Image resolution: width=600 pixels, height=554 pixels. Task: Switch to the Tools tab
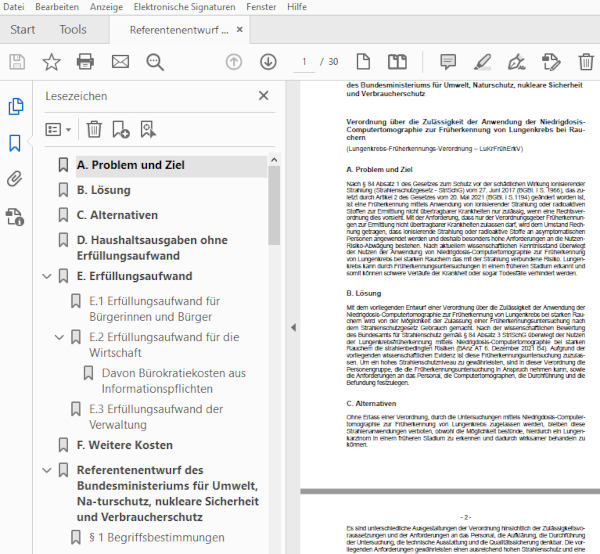pos(73,30)
